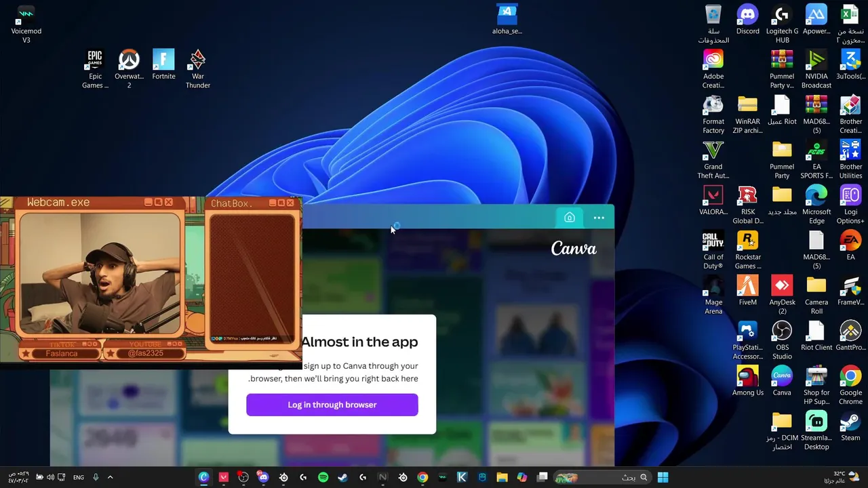This screenshot has width=868, height=488.
Task: Select the Camera Roll folder
Action: pos(816,296)
